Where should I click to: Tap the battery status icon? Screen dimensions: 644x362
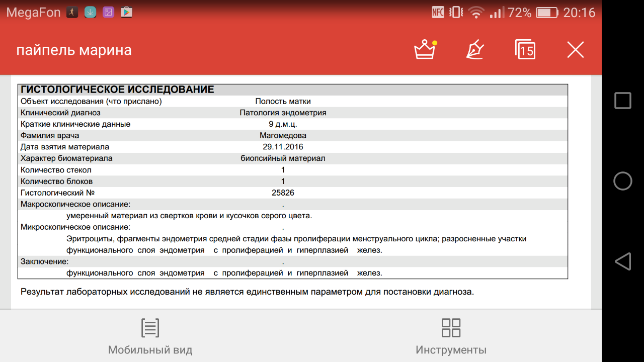pos(547,13)
